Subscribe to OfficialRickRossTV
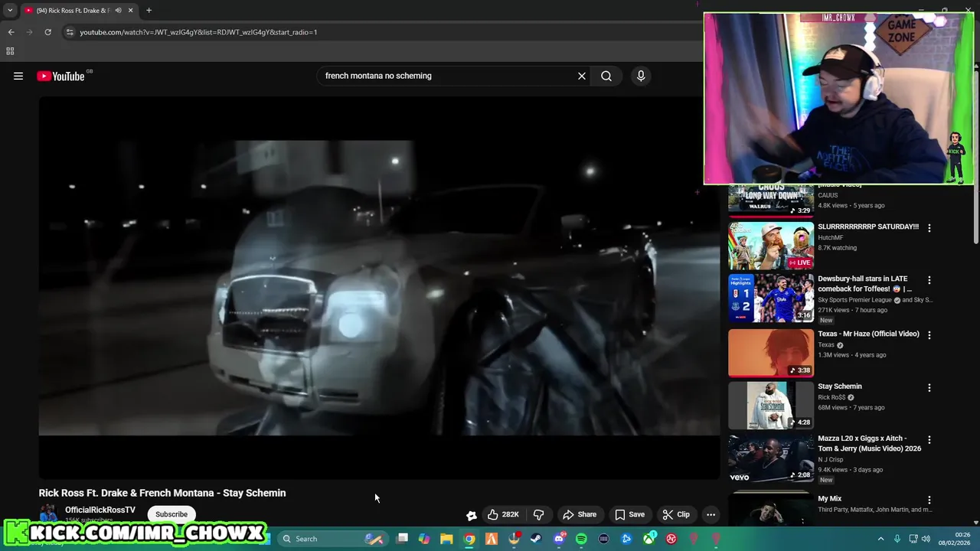 (x=171, y=514)
